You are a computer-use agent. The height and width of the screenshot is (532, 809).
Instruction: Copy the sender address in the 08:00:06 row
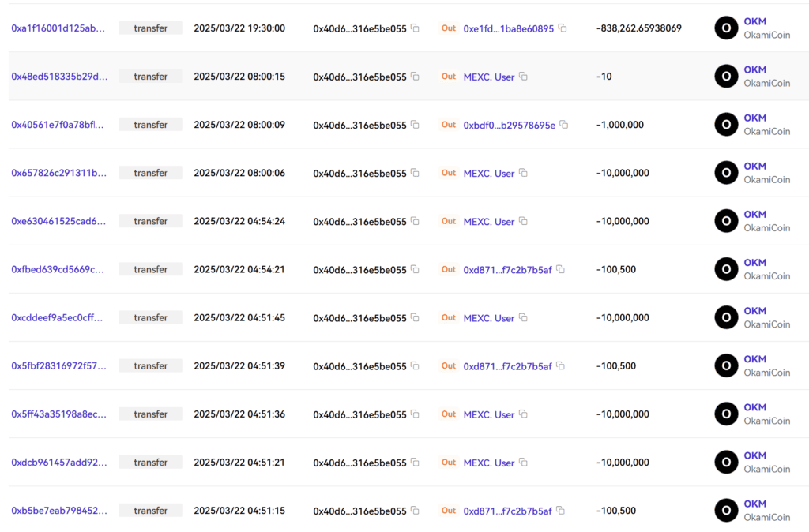(415, 173)
